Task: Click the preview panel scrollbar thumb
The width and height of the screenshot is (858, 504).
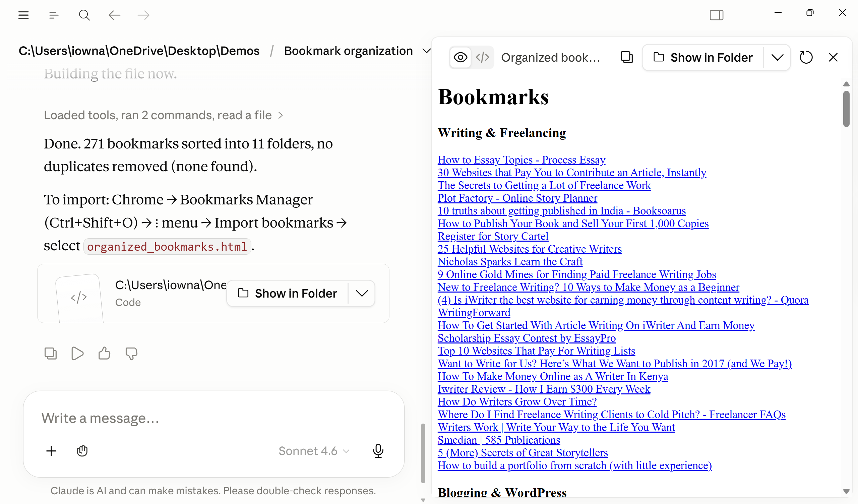Action: [846, 109]
